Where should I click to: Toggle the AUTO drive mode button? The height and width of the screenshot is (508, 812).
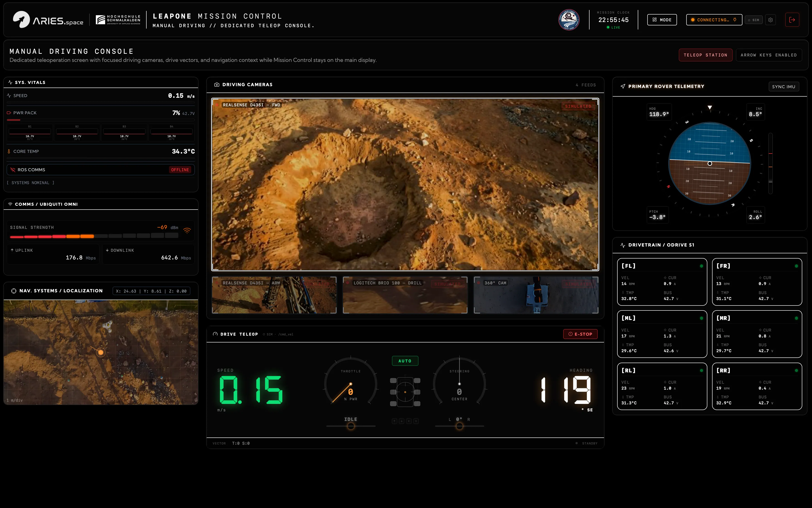405,361
